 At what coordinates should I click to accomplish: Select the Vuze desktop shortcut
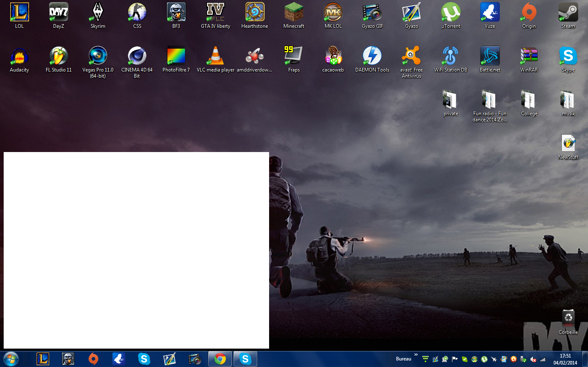[490, 16]
